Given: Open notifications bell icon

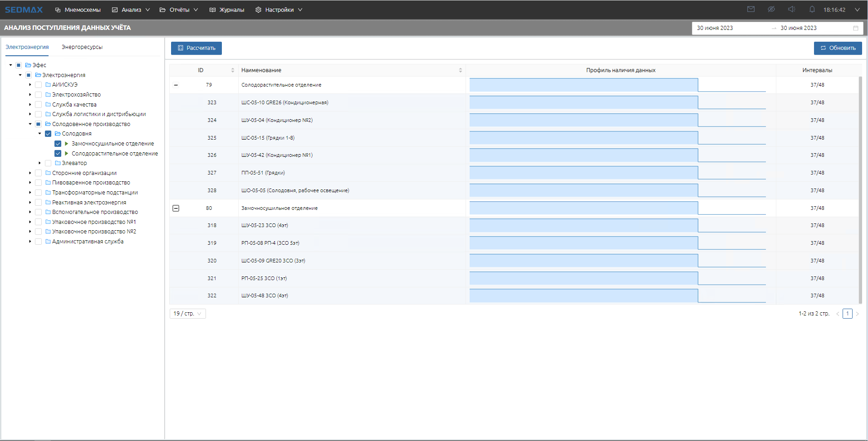Looking at the screenshot, I should tap(812, 10).
